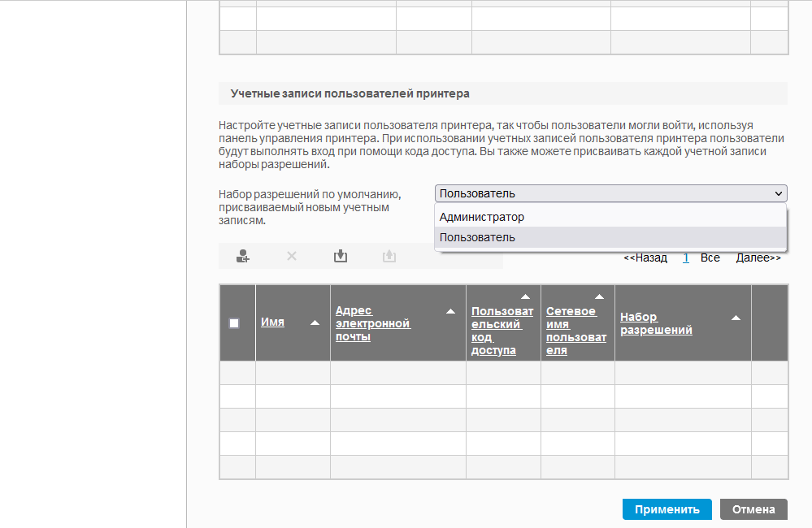Select Администратор from the dropdown list
The width and height of the screenshot is (812, 528).
482,217
